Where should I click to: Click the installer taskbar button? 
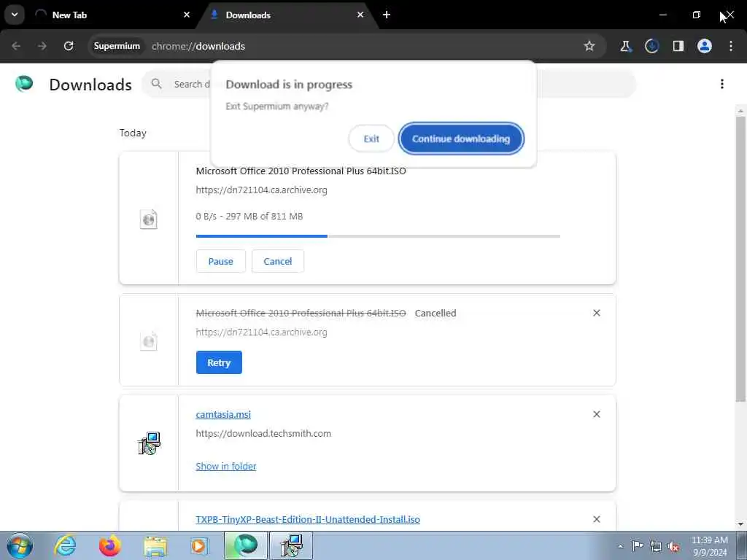(x=291, y=545)
